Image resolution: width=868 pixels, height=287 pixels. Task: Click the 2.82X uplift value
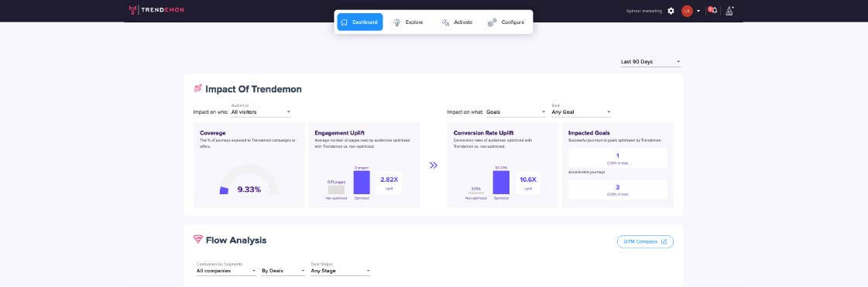click(x=389, y=179)
